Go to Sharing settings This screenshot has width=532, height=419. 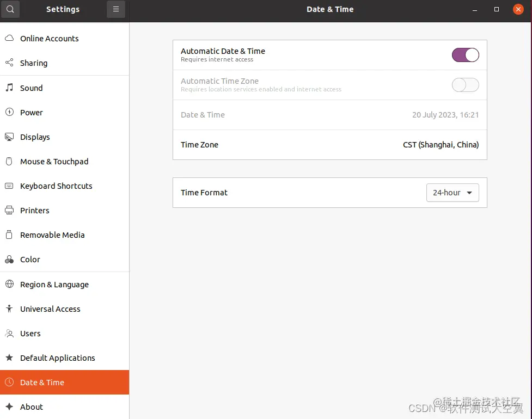[x=64, y=63]
